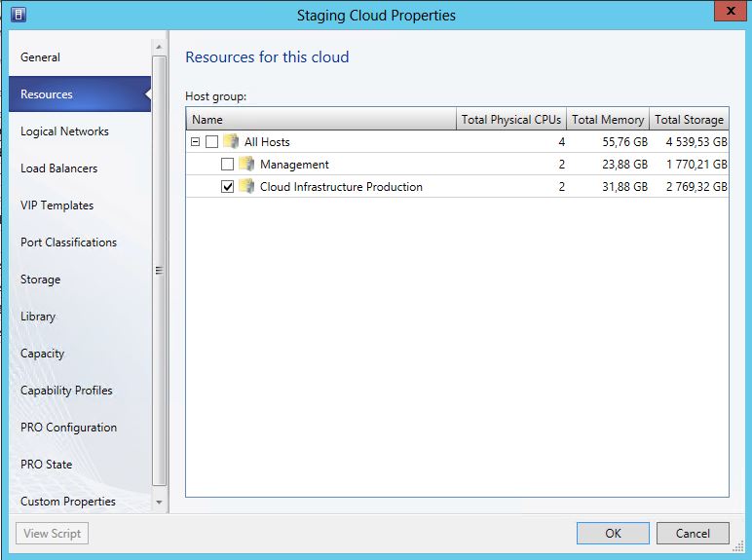
Task: Go to the Capability Profiles page
Action: tap(66, 391)
